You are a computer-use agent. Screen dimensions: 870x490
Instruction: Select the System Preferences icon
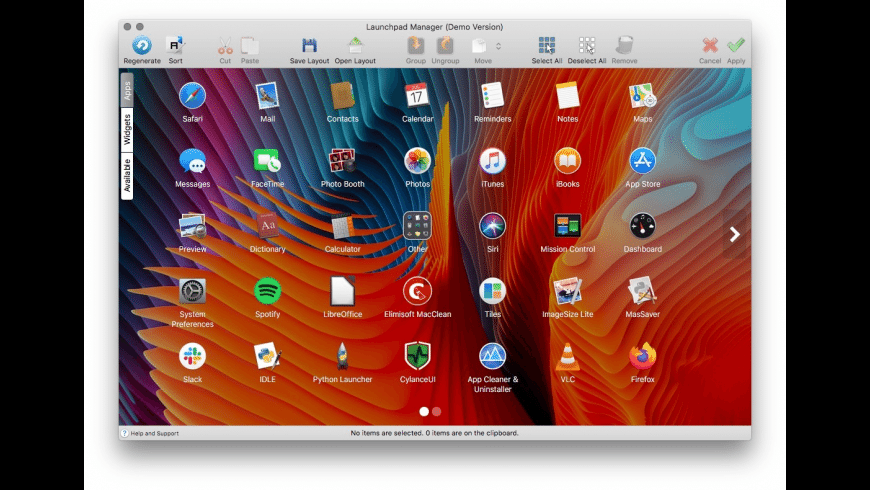[193, 291]
